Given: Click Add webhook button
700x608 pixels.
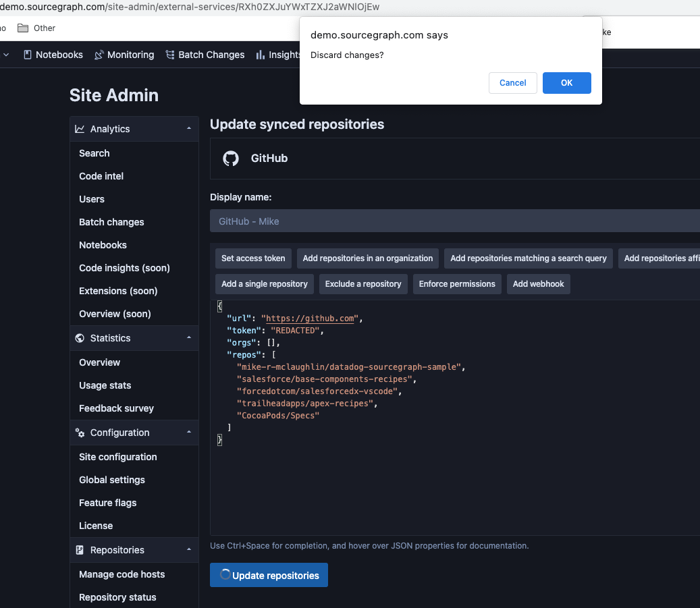Looking at the screenshot, I should [538, 284].
